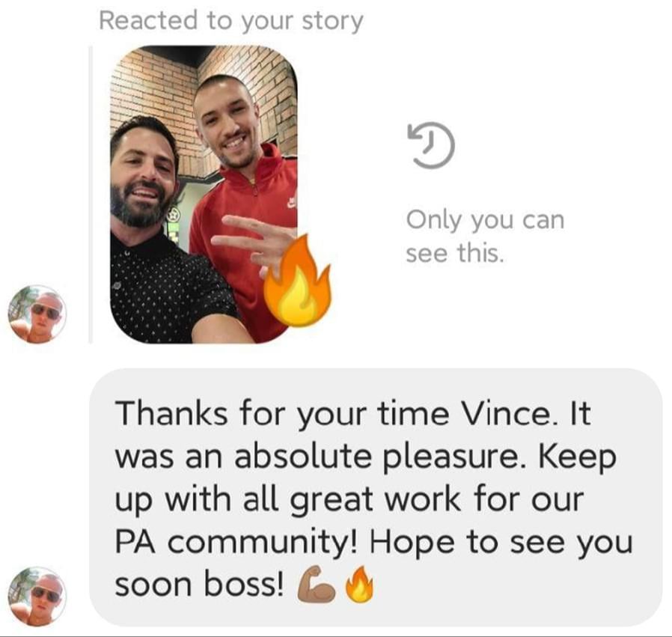Open sender's avatar beside the text message
Screen dimensions: 672x637
[x=37, y=597]
